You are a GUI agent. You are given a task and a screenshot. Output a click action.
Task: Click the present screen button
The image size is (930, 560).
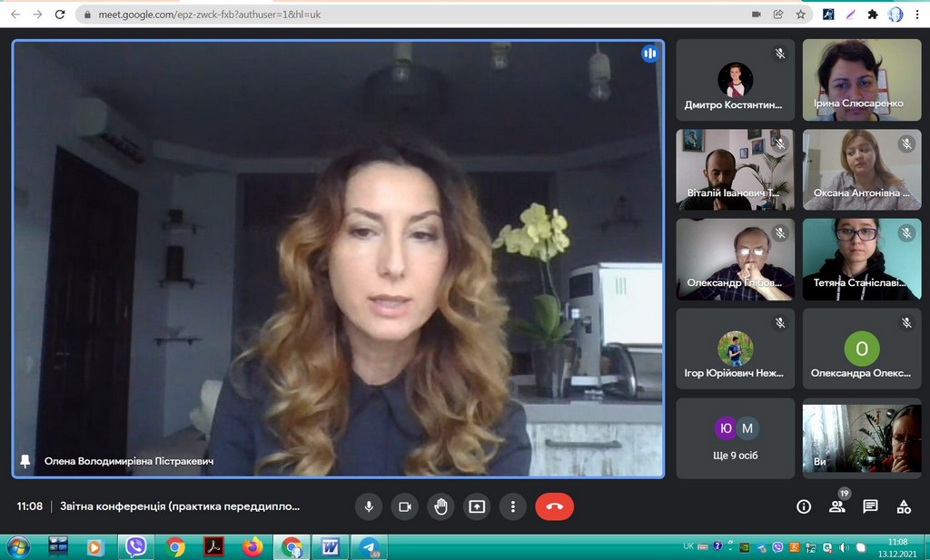[x=477, y=506]
